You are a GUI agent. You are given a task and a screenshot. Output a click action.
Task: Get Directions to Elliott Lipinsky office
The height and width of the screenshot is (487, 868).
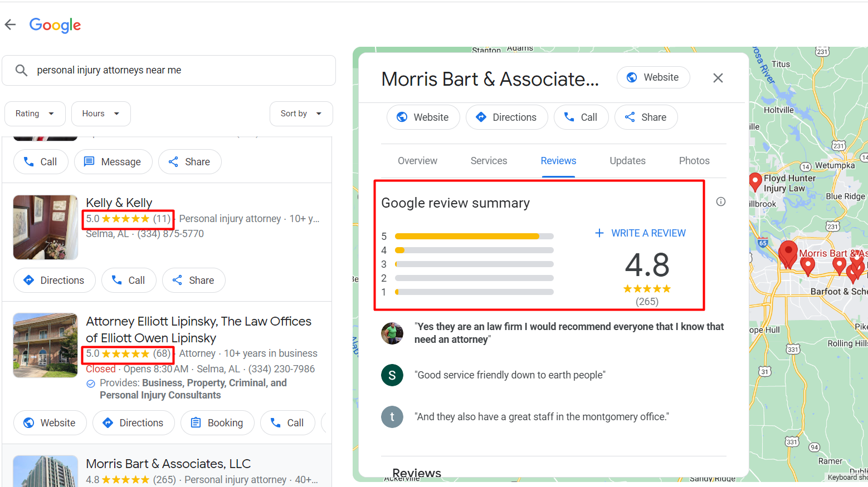[134, 422]
